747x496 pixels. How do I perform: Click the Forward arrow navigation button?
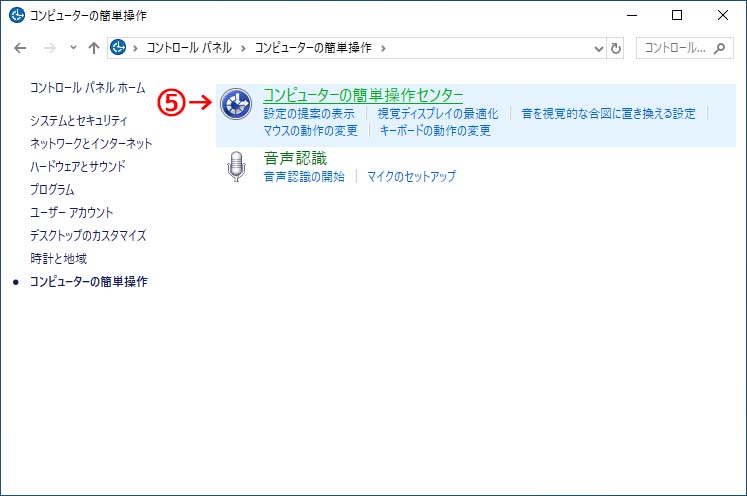48,47
